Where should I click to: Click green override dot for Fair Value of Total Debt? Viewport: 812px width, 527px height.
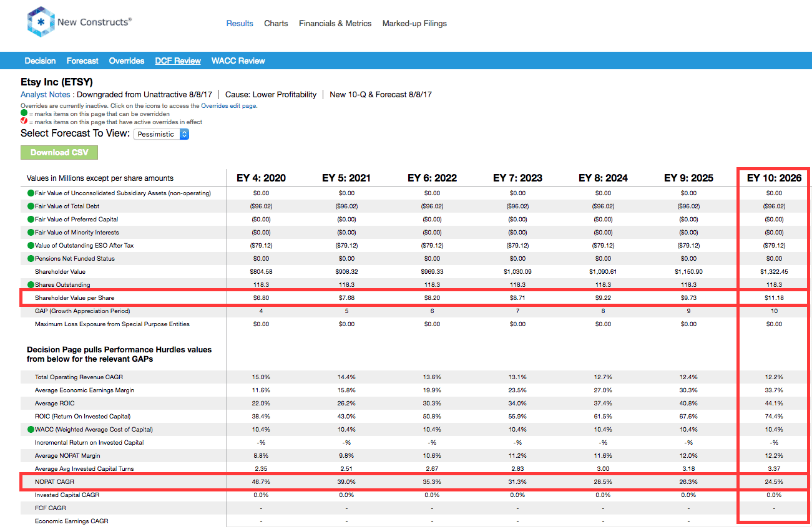click(x=31, y=206)
